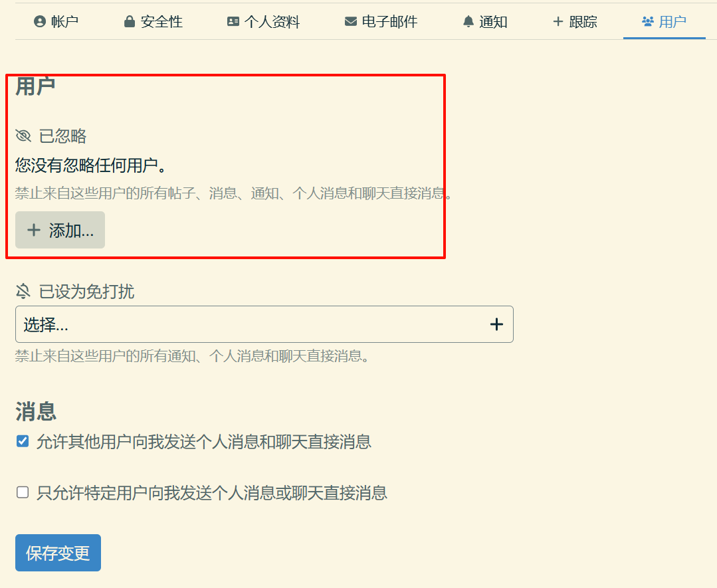Click the 允许其他用户向我发送个人消息和聊天直接消息 label text
Viewport: 717px width, 588px height.
pos(203,442)
